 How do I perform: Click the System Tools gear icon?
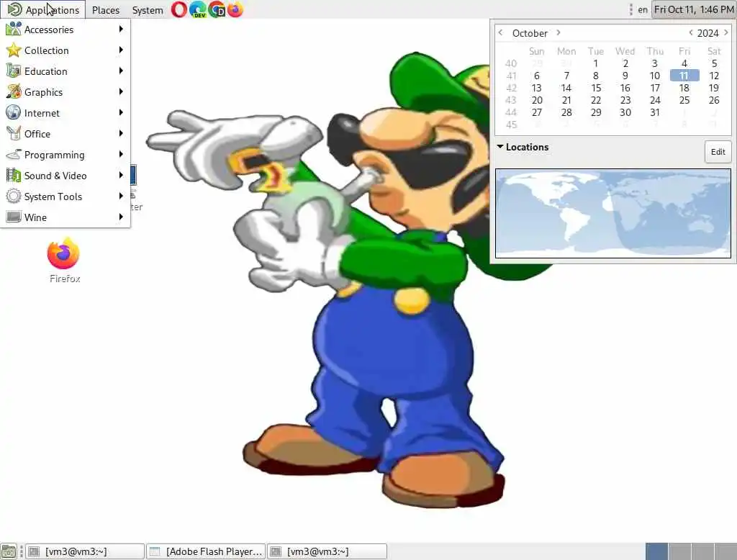14,196
